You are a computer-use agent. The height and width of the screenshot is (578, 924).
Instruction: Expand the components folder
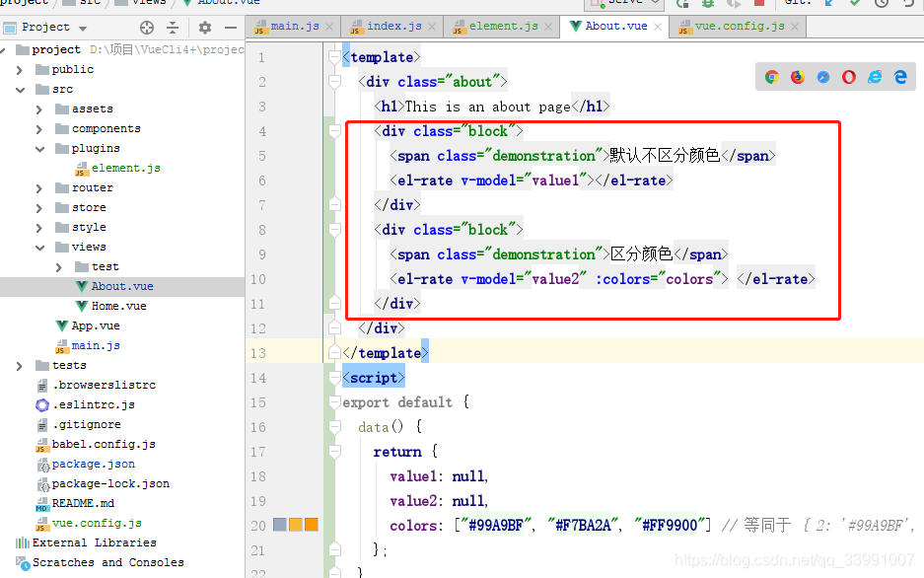[38, 129]
